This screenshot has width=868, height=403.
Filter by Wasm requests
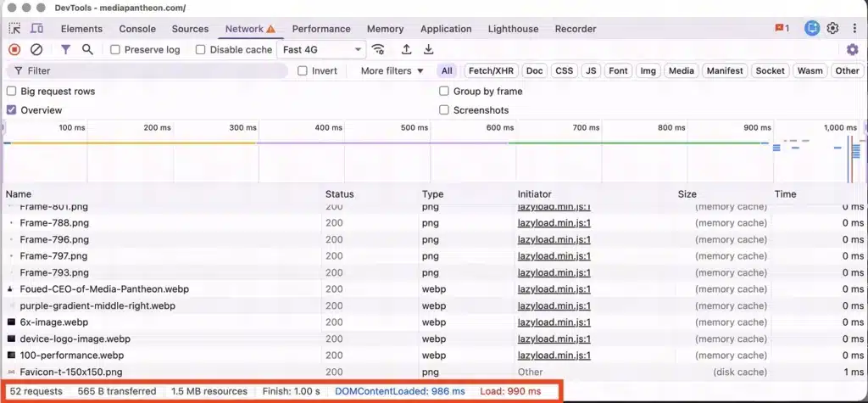(810, 71)
